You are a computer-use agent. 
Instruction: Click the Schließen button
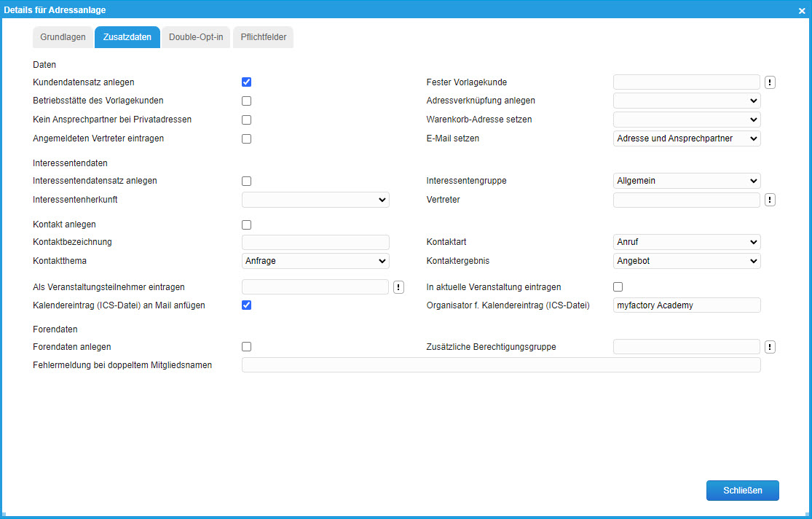click(x=742, y=491)
